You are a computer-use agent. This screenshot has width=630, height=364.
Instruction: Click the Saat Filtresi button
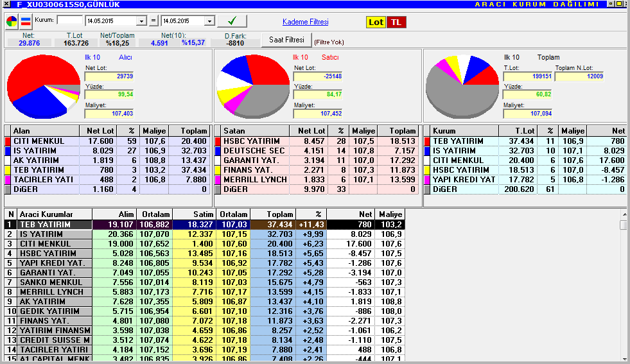pos(286,40)
